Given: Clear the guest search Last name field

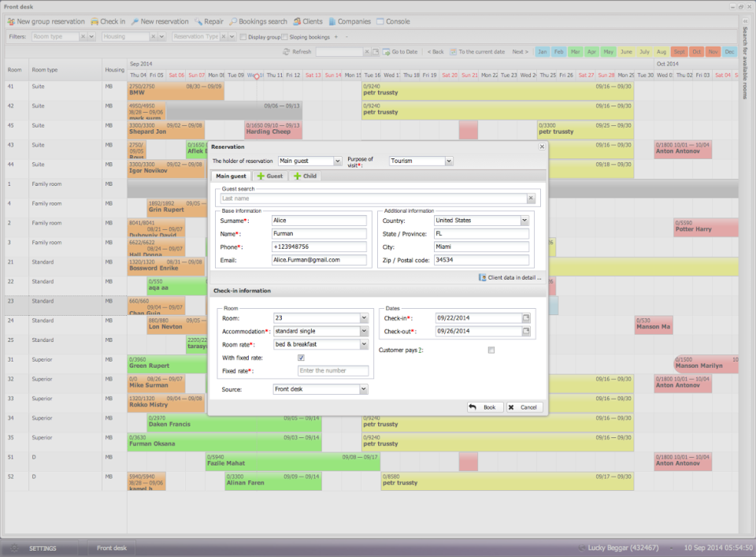Looking at the screenshot, I should (531, 199).
